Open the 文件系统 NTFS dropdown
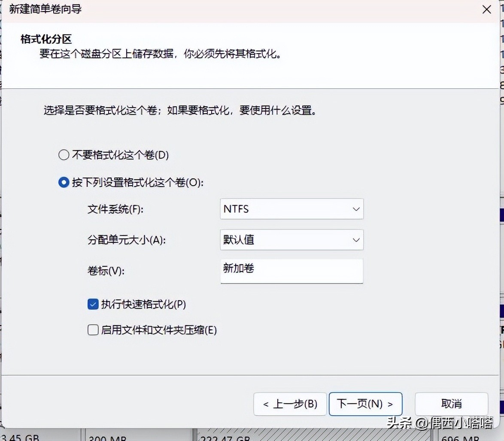 click(x=291, y=209)
